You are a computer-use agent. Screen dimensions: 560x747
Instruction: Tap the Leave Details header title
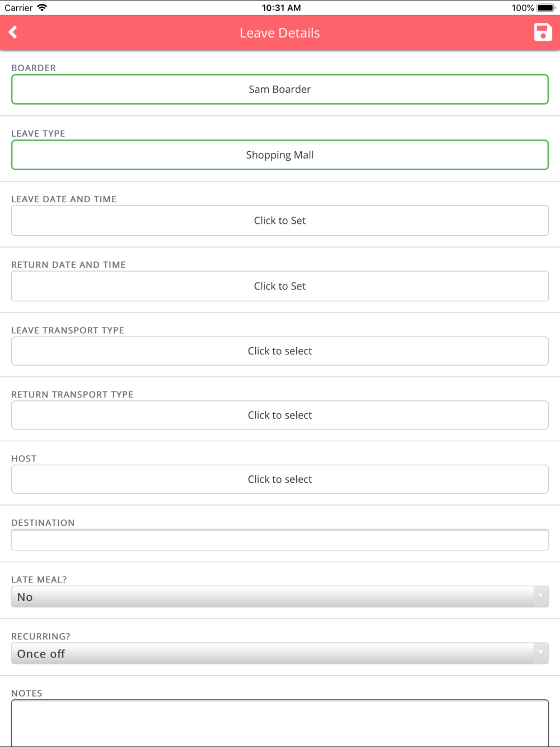[280, 33]
